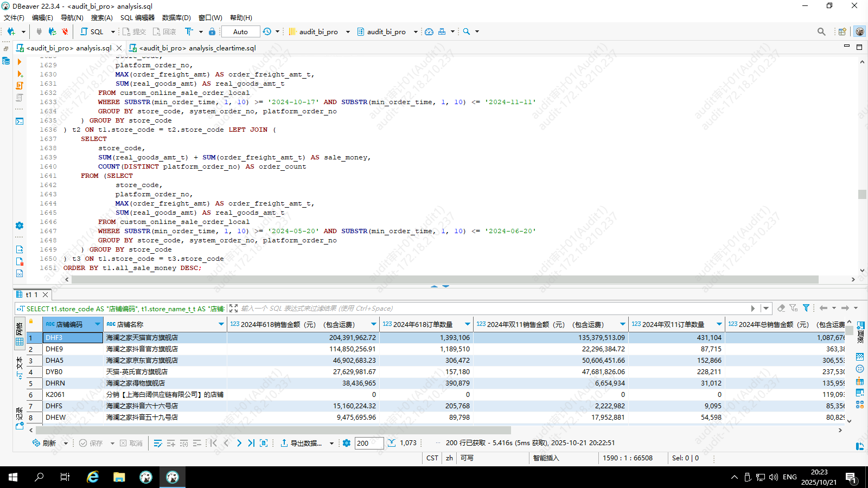This screenshot has width=868, height=488.
Task: Expand the 店铺名称 column filter arrow
Action: tap(221, 324)
